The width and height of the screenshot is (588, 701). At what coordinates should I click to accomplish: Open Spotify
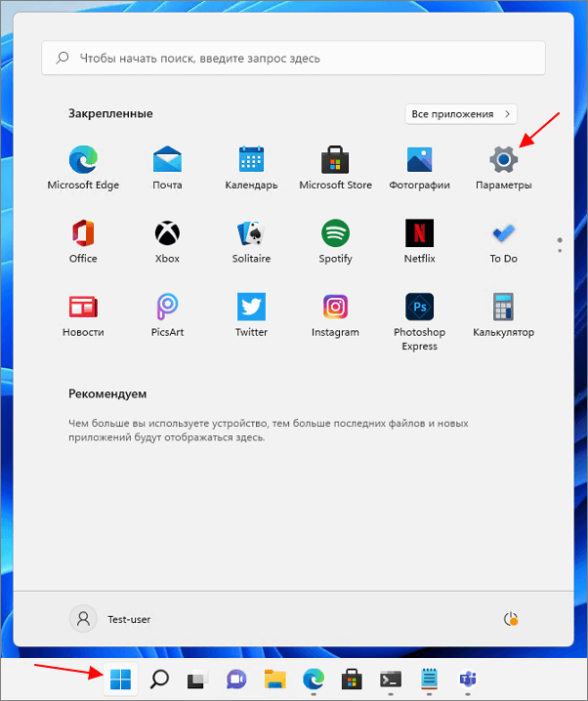click(335, 241)
